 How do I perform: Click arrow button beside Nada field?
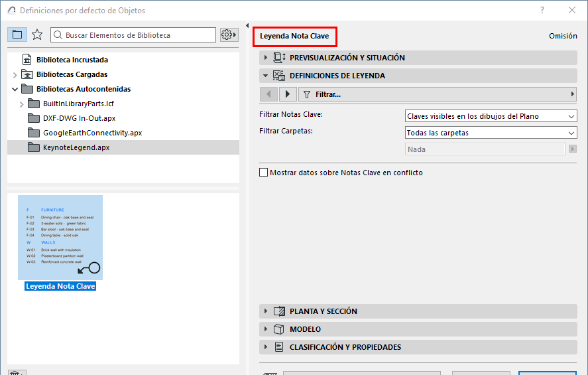click(x=572, y=149)
